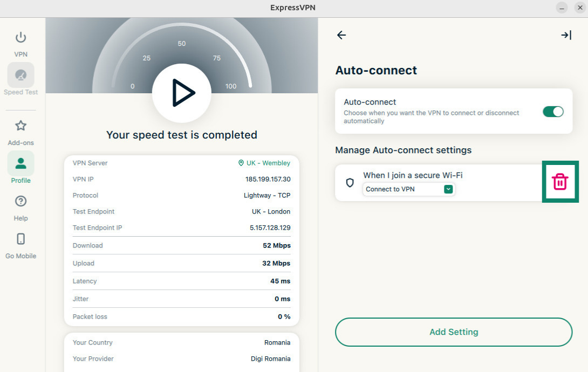The image size is (588, 372).
Task: Click the green dropdown arrow on Wi-Fi rule
Action: point(448,189)
